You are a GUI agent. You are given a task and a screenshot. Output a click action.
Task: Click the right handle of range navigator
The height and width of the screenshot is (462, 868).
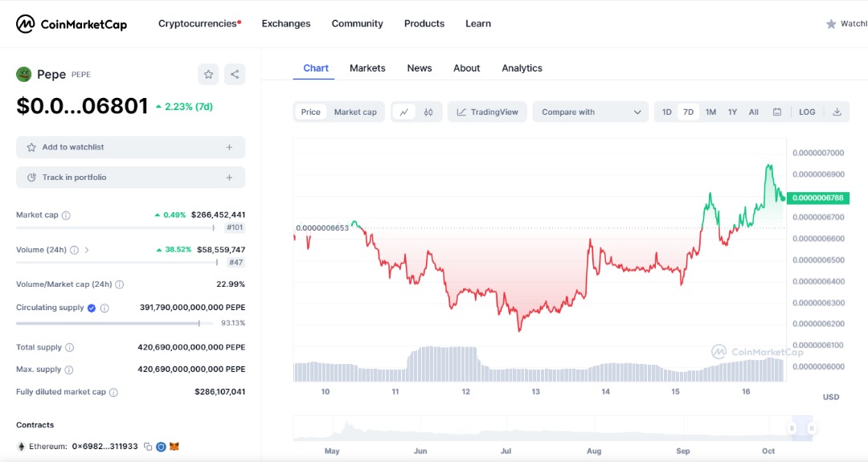pyautogui.click(x=812, y=428)
